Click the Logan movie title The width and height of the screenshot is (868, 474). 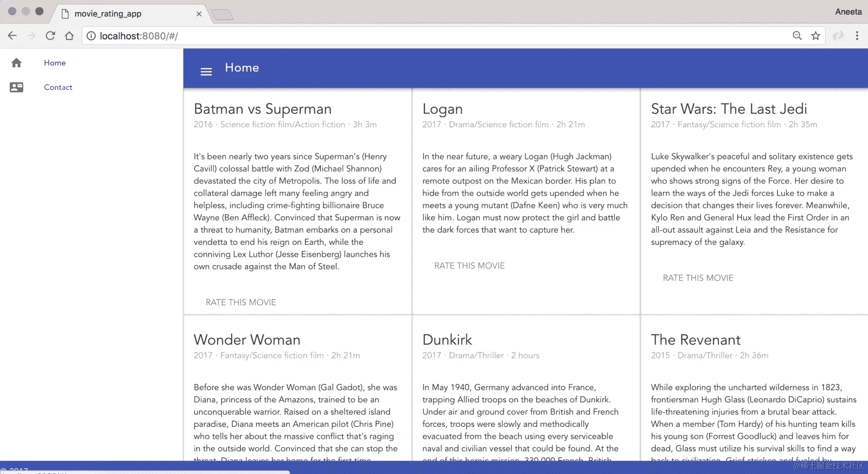pos(442,109)
